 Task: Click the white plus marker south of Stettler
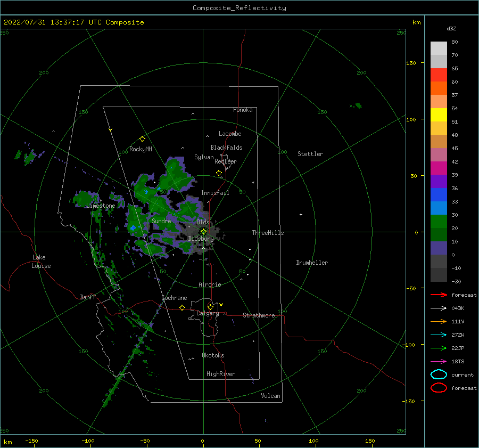tap(301, 214)
